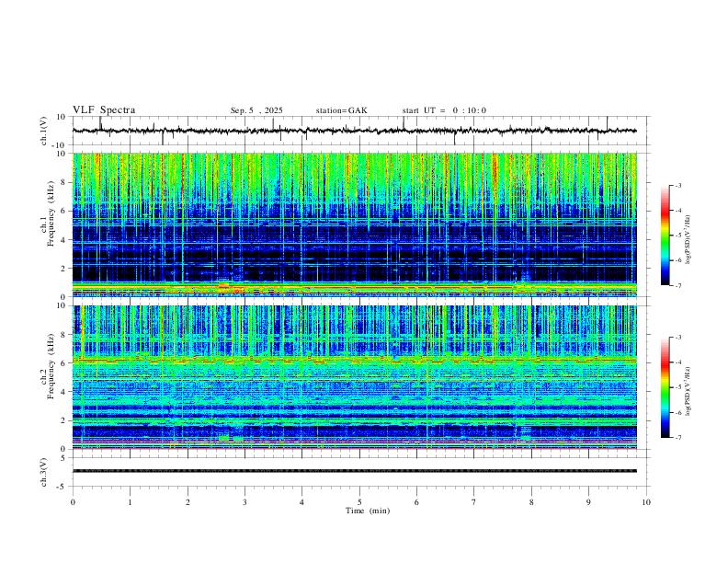The image size is (728, 563).
Task: Click ch.1 frequency tick label "8"
Action: tap(63, 182)
